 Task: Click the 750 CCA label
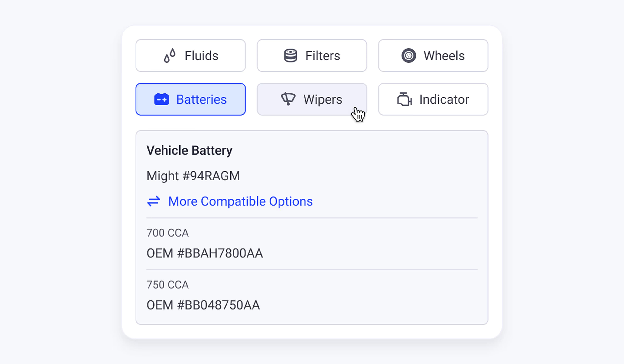(168, 285)
